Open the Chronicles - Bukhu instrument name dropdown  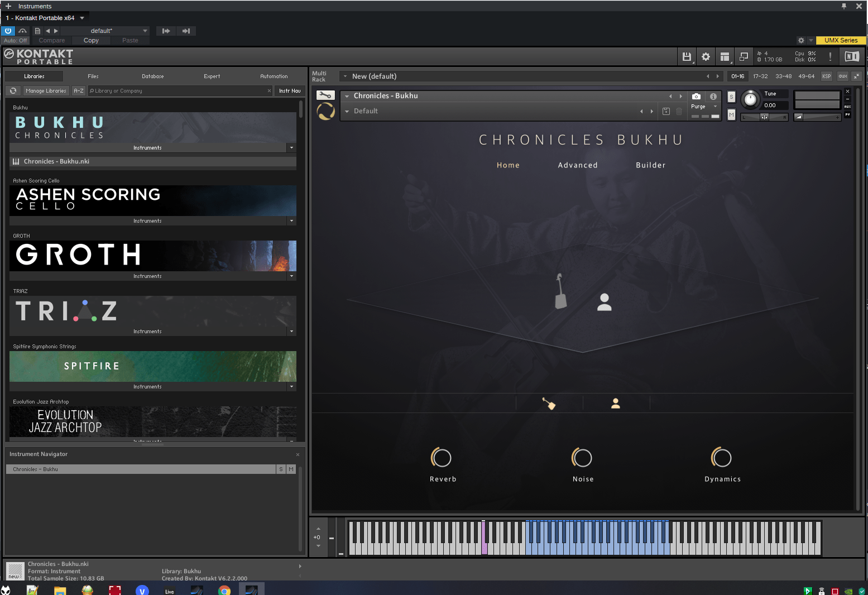coord(347,96)
